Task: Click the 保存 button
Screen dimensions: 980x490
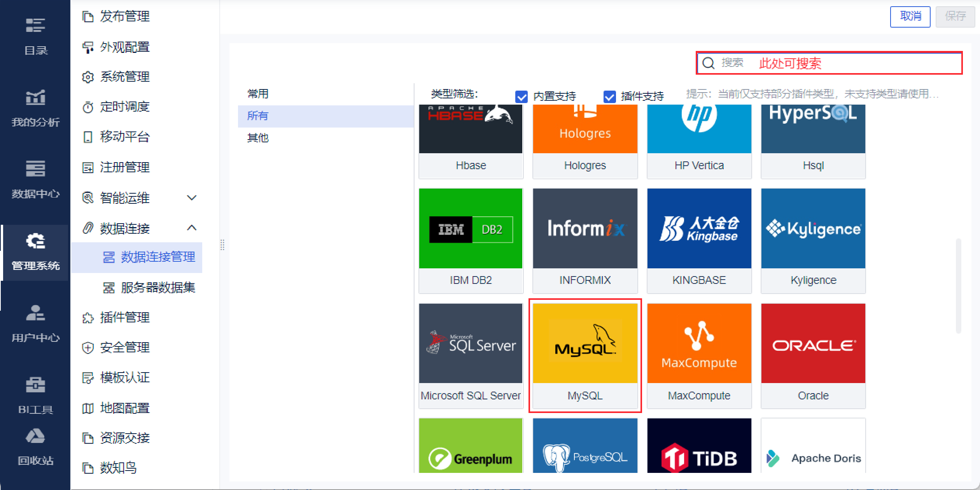Action: (955, 16)
